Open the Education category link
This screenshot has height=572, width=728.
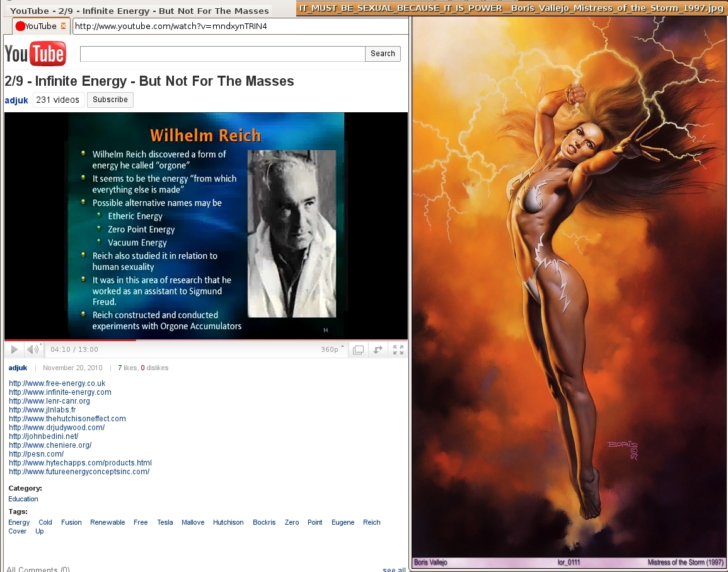23,499
